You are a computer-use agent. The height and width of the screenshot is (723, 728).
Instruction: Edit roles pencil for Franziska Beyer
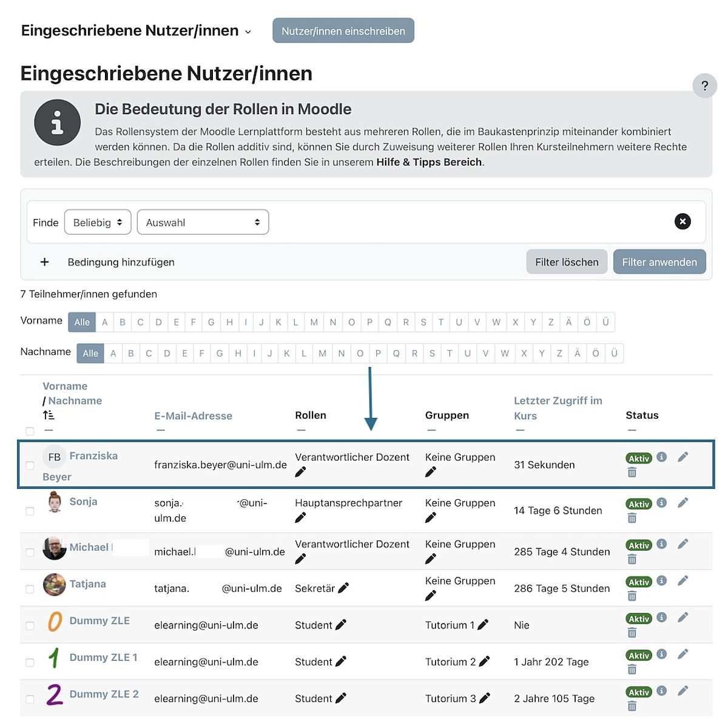coord(300,472)
